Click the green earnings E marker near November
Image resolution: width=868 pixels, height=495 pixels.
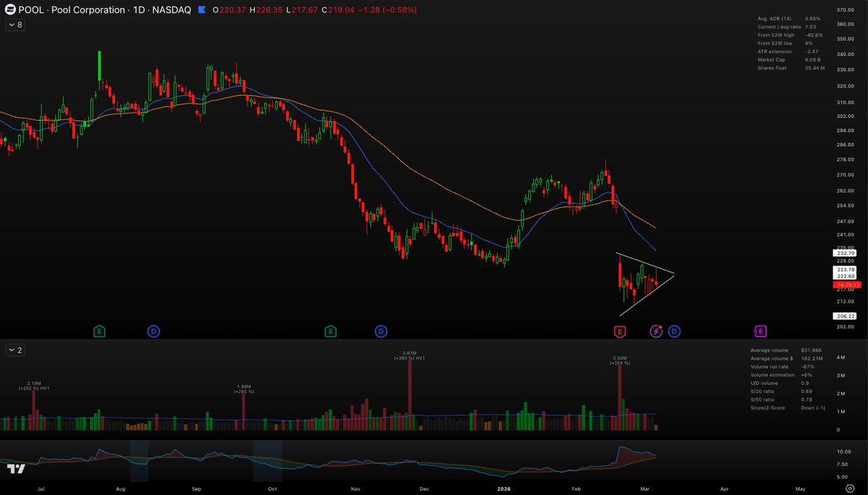(331, 331)
